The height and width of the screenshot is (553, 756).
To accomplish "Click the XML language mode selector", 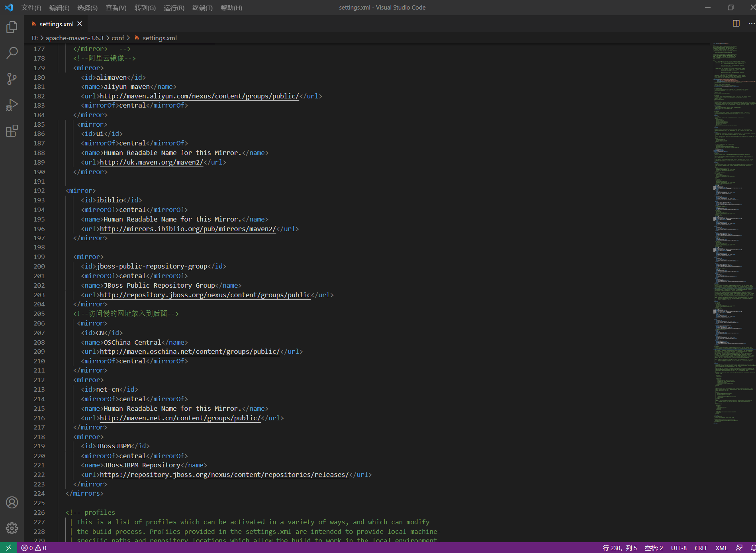I will (x=721, y=548).
